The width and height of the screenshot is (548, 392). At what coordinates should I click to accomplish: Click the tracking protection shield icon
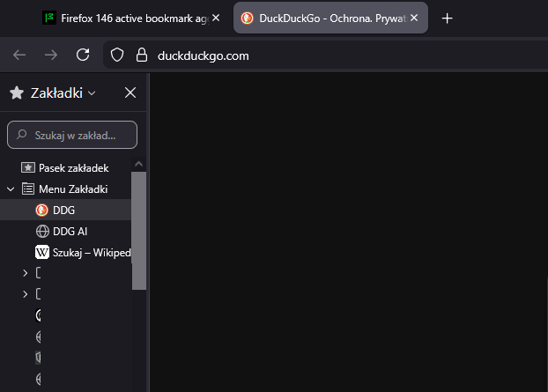pos(116,55)
